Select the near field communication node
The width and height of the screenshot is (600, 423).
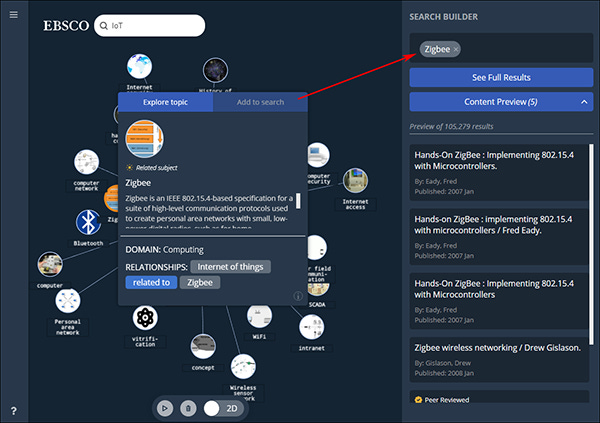click(317, 248)
